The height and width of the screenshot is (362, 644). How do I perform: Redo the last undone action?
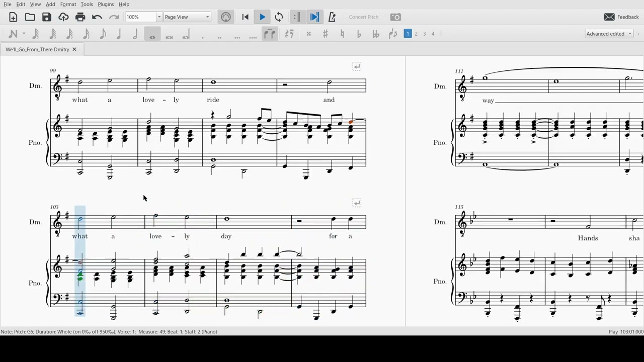tap(114, 17)
